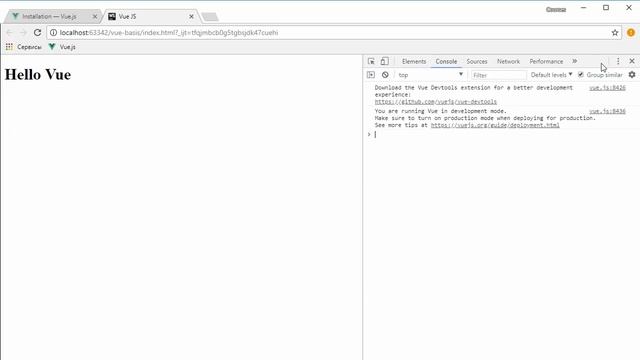The image size is (640, 360).
Task: Open a new browser tab
Action: (x=210, y=17)
